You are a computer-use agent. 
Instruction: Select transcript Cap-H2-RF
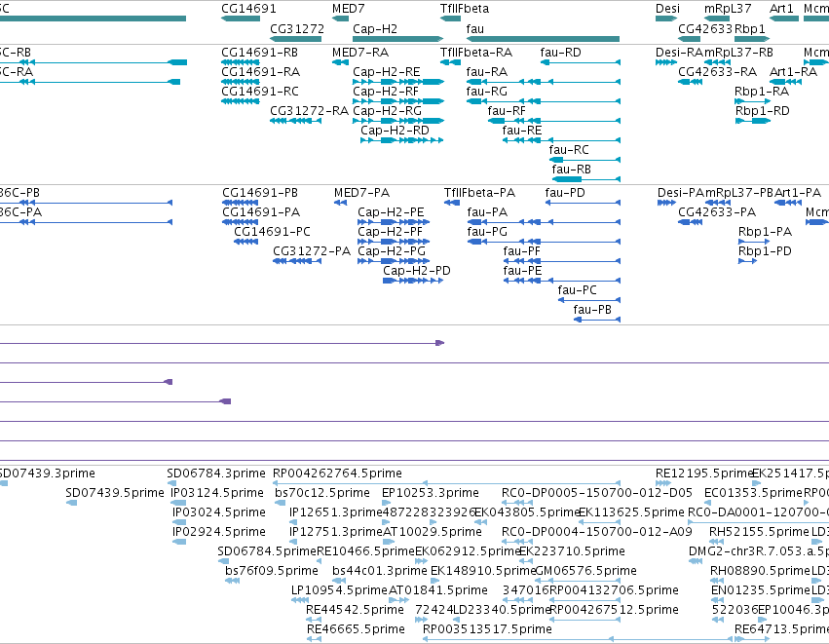(x=398, y=101)
